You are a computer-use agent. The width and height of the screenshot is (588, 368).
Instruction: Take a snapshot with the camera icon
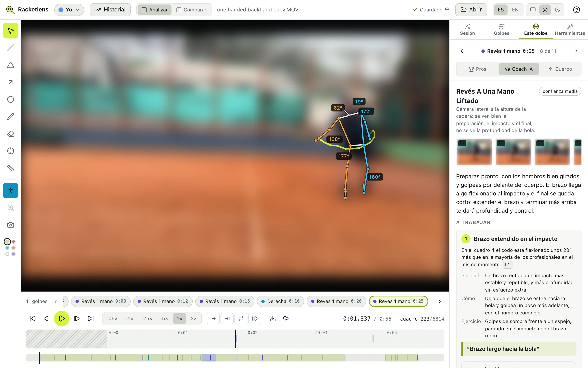coord(10,225)
